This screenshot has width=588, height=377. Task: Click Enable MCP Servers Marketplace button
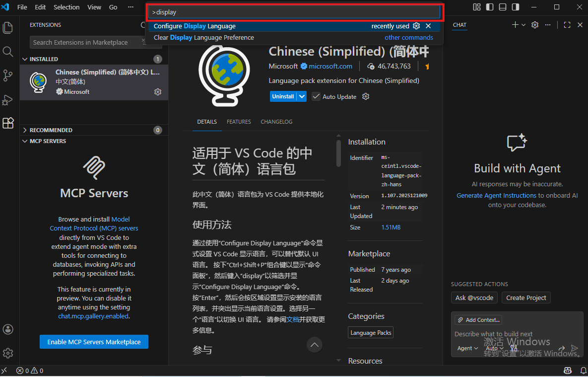(x=94, y=342)
